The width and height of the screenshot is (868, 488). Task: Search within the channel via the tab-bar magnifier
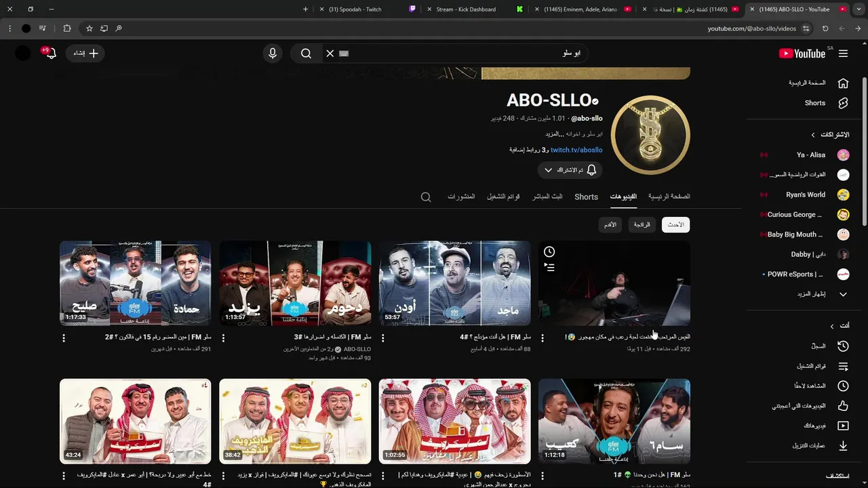point(426,197)
